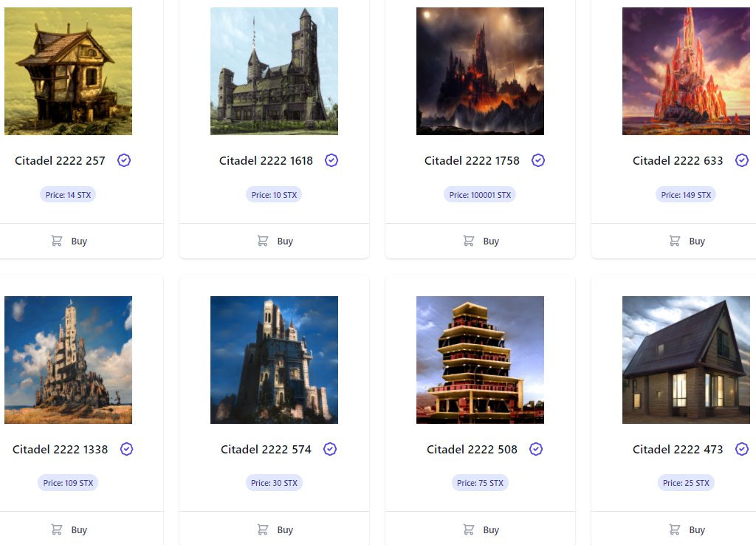Image resolution: width=756 pixels, height=545 pixels.
Task: Click verified badge next to Citadel 2222 1758
Action: [538, 160]
